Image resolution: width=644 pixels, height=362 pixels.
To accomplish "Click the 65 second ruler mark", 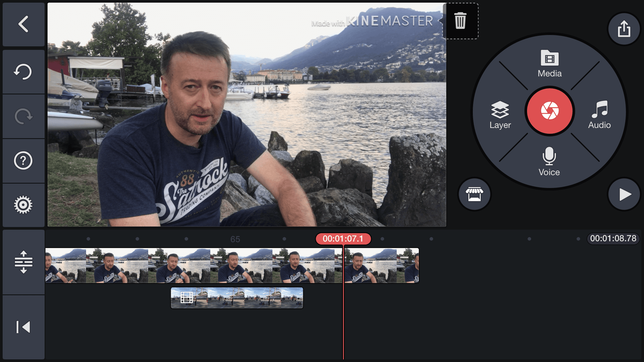I will point(235,239).
